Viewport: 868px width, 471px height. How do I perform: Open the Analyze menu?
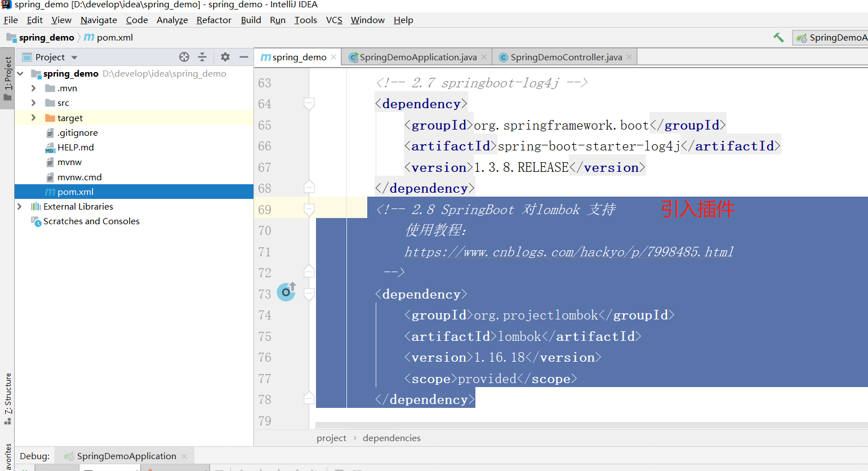pyautogui.click(x=172, y=20)
